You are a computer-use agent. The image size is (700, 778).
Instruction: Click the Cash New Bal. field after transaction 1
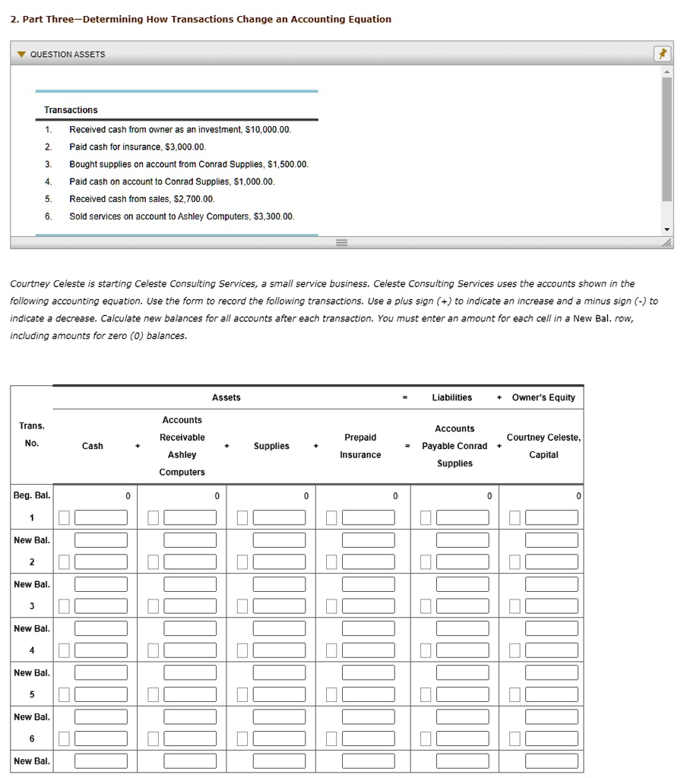(x=101, y=540)
